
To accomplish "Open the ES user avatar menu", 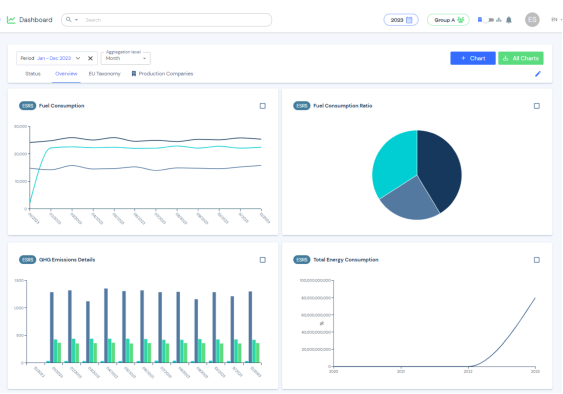I will point(532,20).
